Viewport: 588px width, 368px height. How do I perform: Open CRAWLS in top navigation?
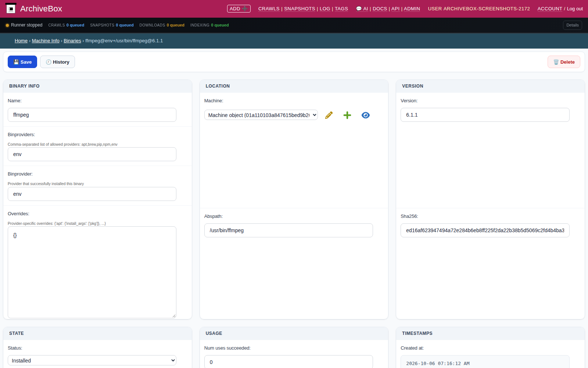[x=269, y=8]
